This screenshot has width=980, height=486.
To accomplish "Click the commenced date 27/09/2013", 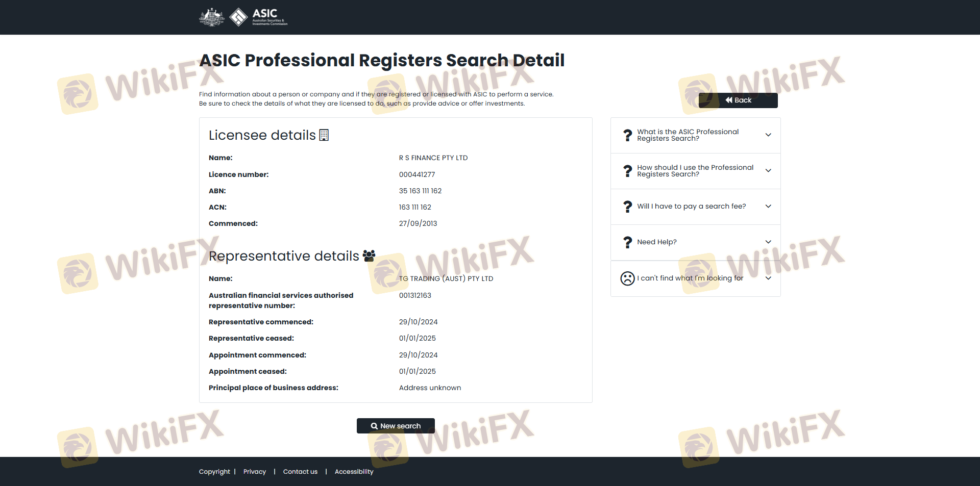I will tap(418, 223).
